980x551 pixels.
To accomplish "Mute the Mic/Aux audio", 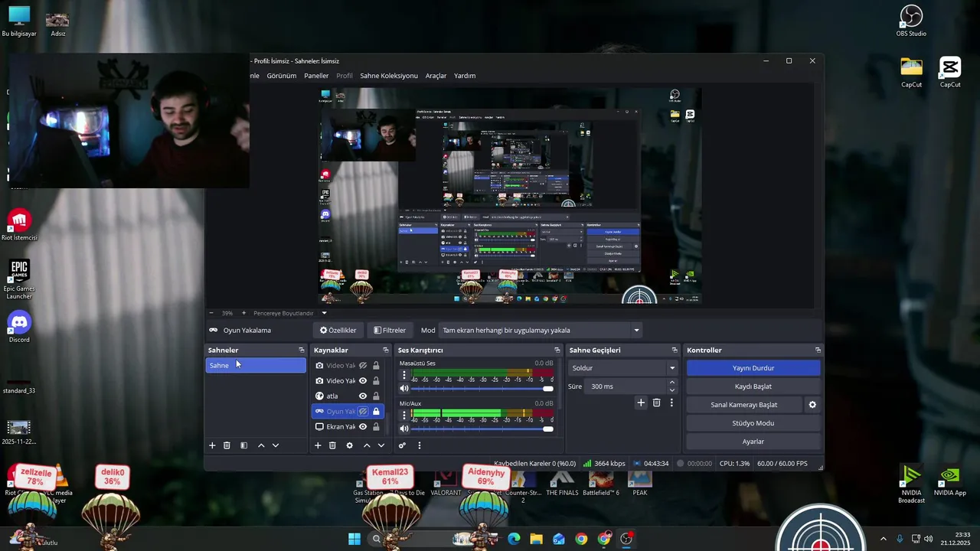I will [404, 429].
